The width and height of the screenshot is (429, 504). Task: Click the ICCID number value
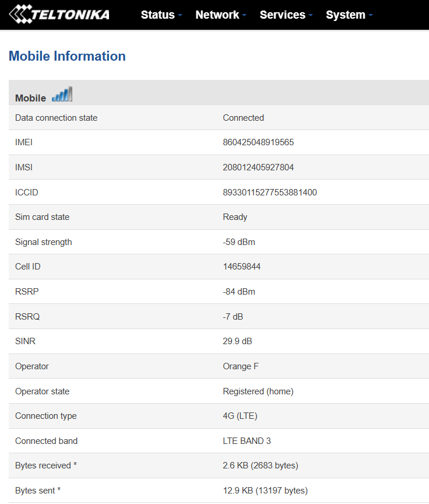270,192
